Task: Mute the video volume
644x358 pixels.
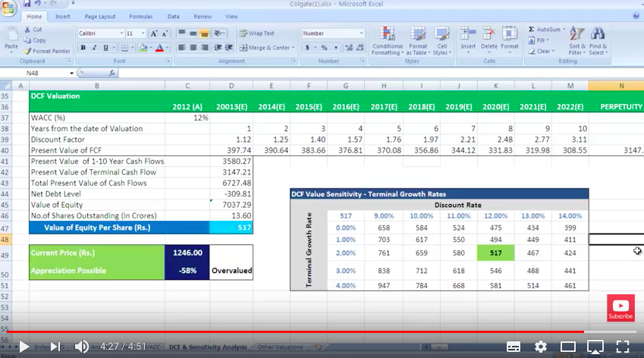Action: (x=82, y=347)
